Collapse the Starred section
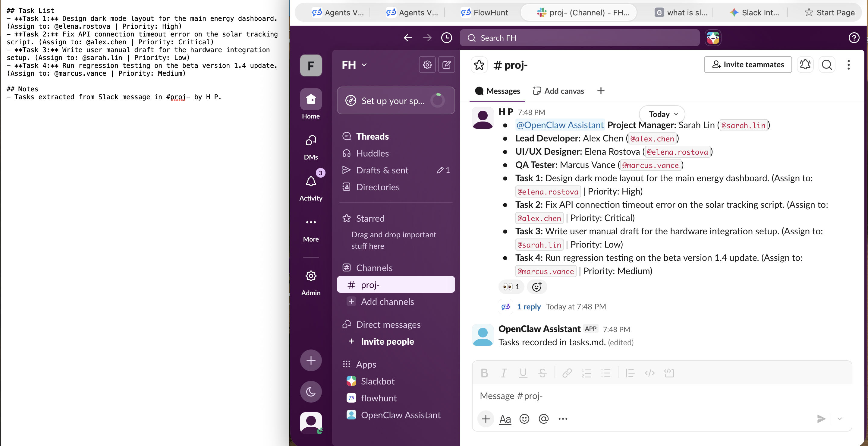This screenshot has width=868, height=446. coord(370,218)
